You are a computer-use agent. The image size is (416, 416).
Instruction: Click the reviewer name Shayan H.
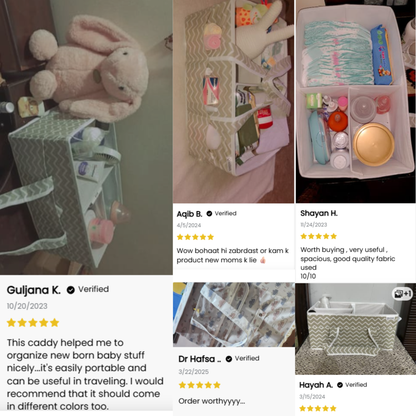319,213
